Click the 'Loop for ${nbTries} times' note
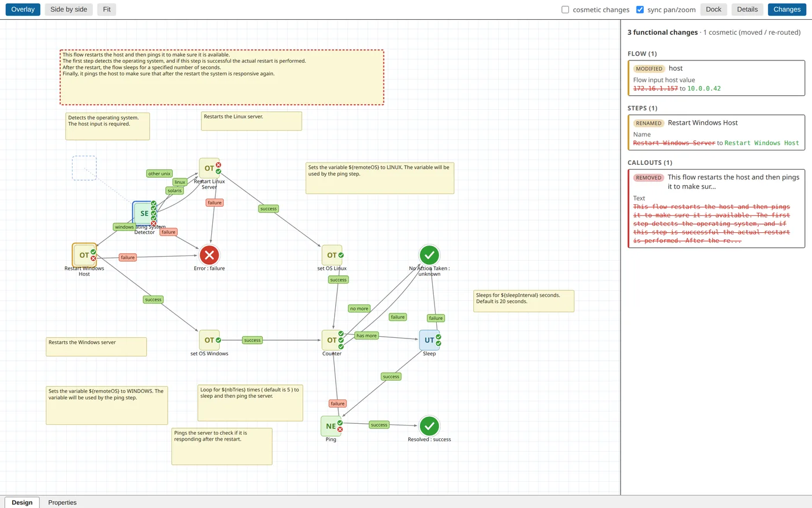The width and height of the screenshot is (812, 508). coord(250,403)
